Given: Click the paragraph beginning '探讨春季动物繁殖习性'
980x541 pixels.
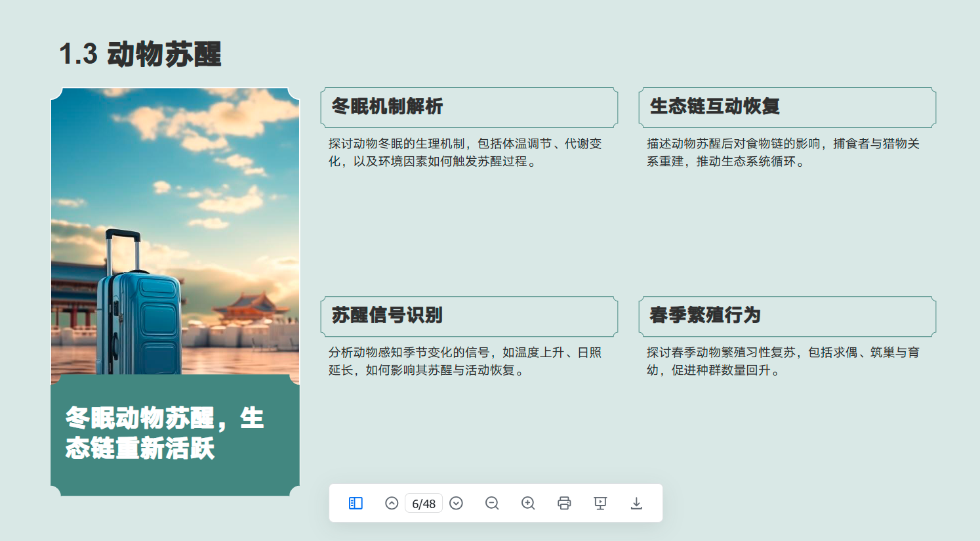Looking at the screenshot, I should click(x=783, y=361).
